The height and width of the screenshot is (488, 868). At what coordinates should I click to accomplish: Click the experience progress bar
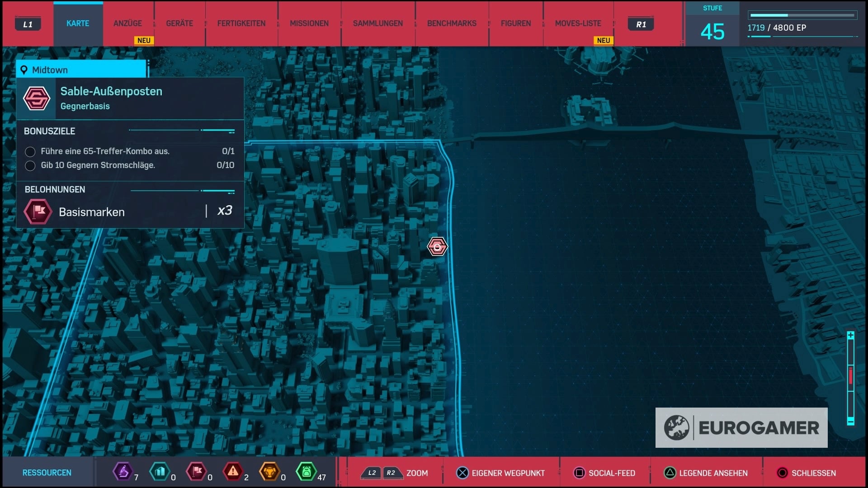(x=802, y=15)
